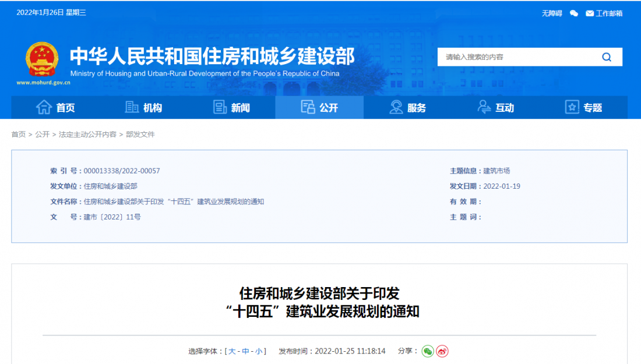The height and width of the screenshot is (364, 641).
Task: Click the home icon in navigation
Action: 44,107
